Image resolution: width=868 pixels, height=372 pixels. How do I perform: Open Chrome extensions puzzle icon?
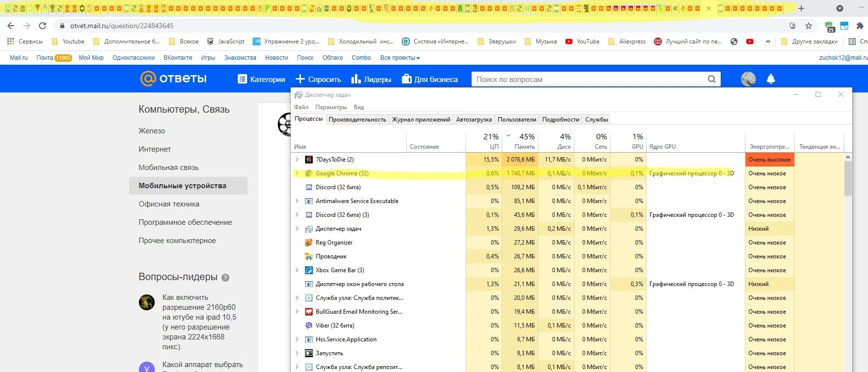860,26
